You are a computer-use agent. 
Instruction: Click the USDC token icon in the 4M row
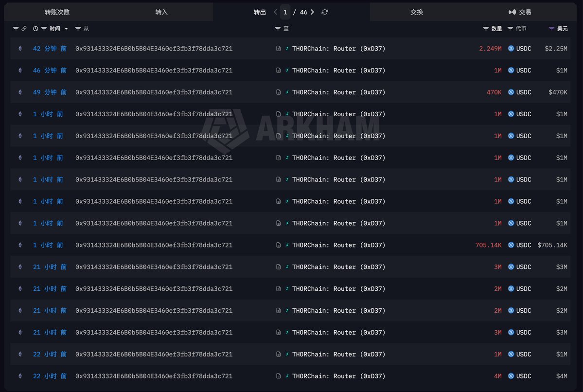click(511, 376)
